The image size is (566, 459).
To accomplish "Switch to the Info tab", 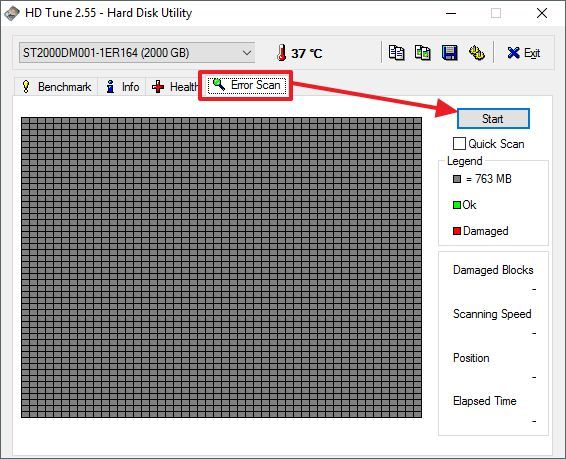I will click(x=122, y=87).
